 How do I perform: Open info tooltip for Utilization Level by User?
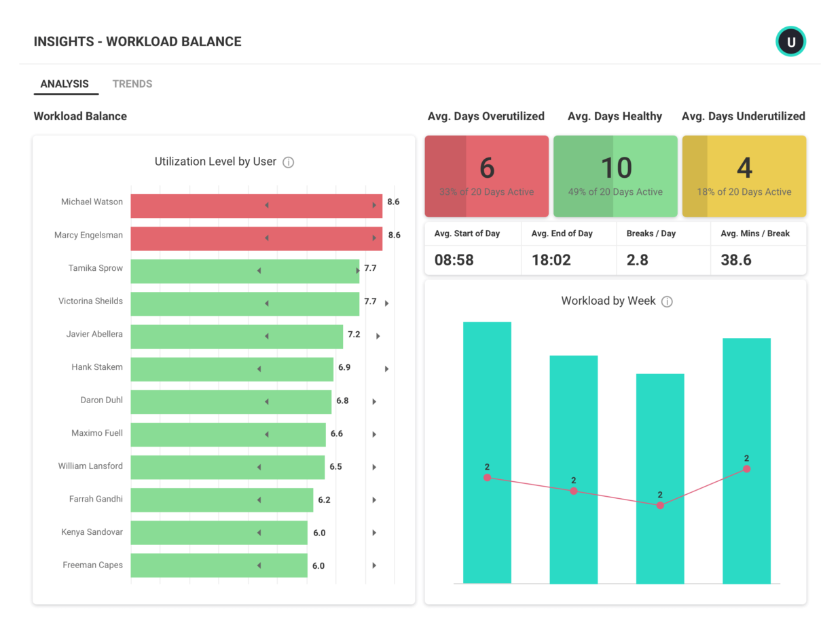coord(289,162)
